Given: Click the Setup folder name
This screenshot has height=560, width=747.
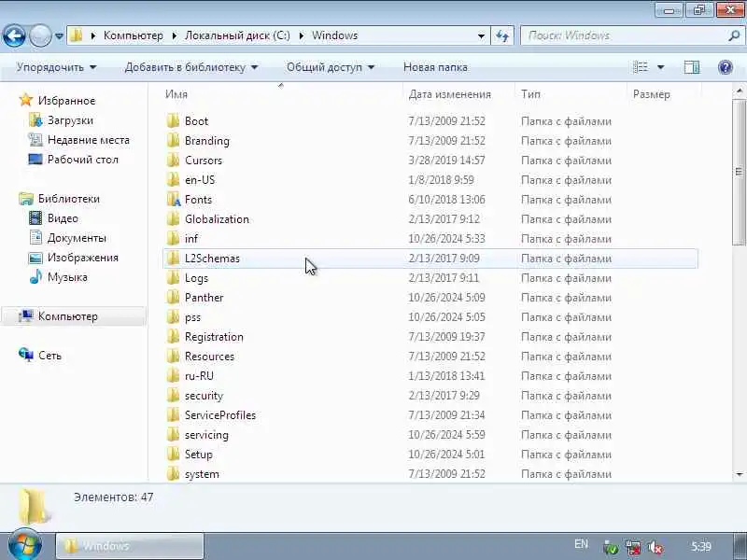Looking at the screenshot, I should [199, 455].
